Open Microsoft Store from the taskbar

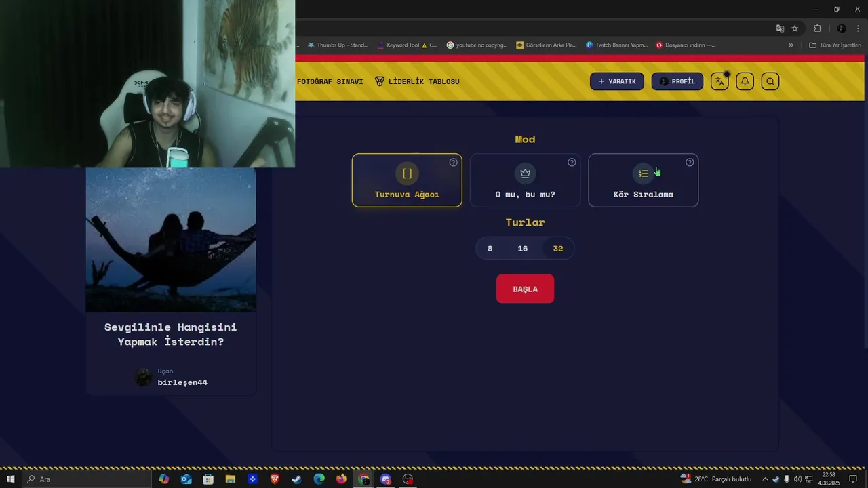pos(208,479)
